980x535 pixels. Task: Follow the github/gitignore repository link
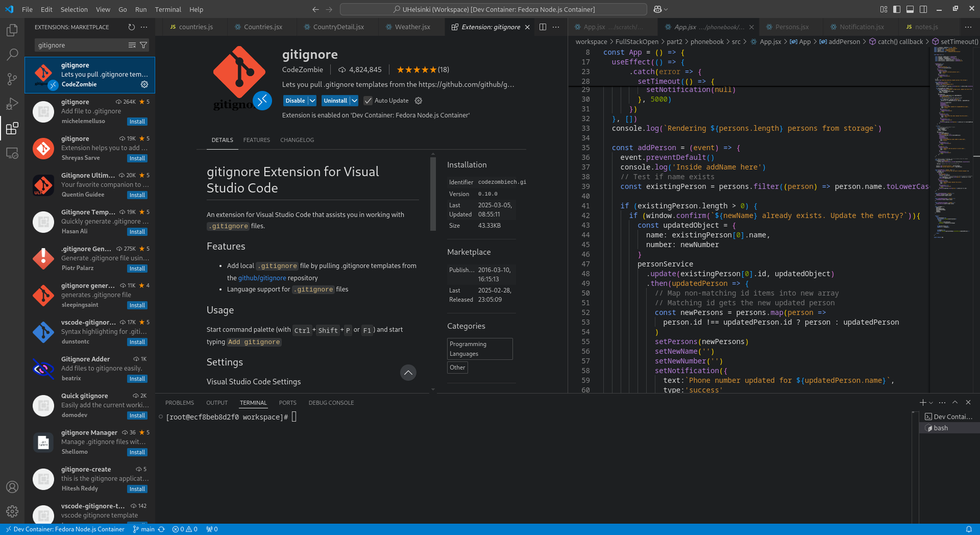pos(262,277)
